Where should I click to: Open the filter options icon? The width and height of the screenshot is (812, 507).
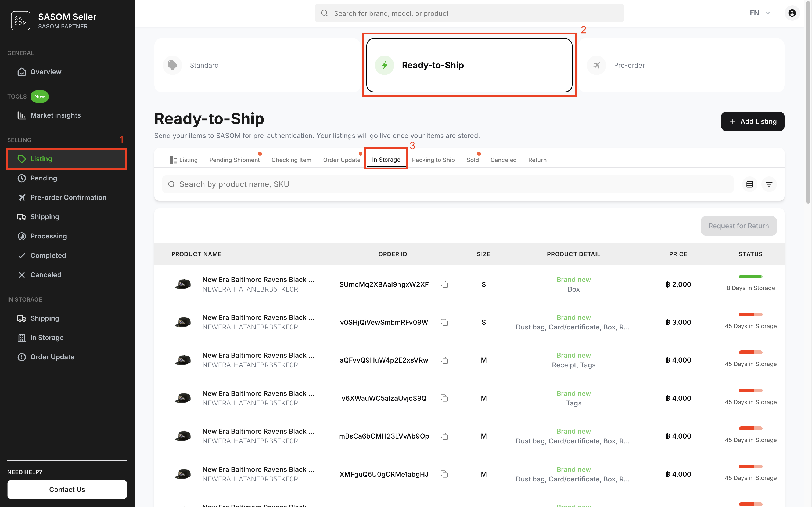(x=769, y=184)
